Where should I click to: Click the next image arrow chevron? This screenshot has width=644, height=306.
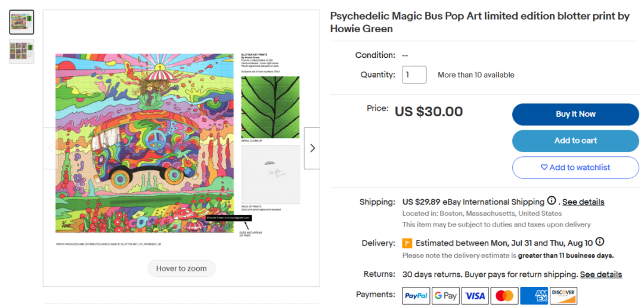click(312, 148)
